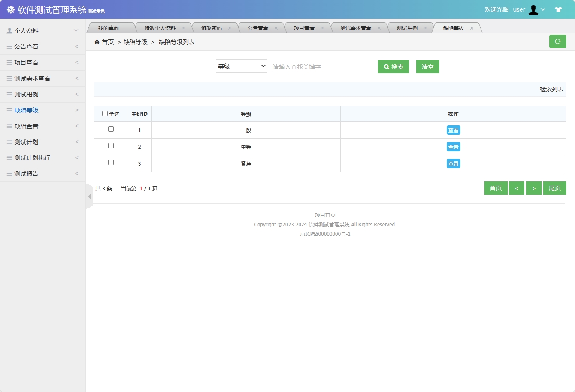Click the gear logo icon in the header
The height and width of the screenshot is (392, 575).
11,9
